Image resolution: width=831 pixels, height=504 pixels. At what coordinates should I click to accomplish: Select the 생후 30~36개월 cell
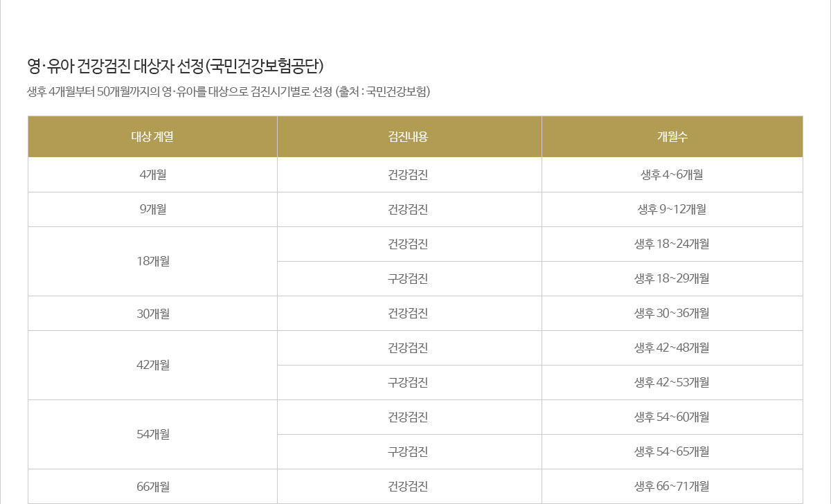click(672, 313)
